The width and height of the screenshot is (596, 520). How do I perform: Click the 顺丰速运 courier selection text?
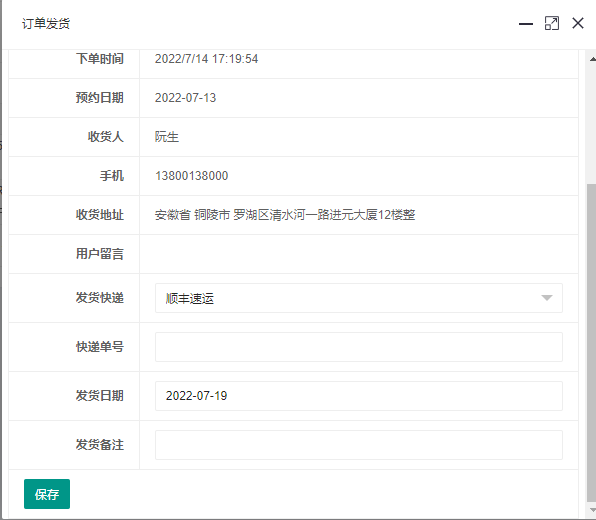(x=190, y=298)
